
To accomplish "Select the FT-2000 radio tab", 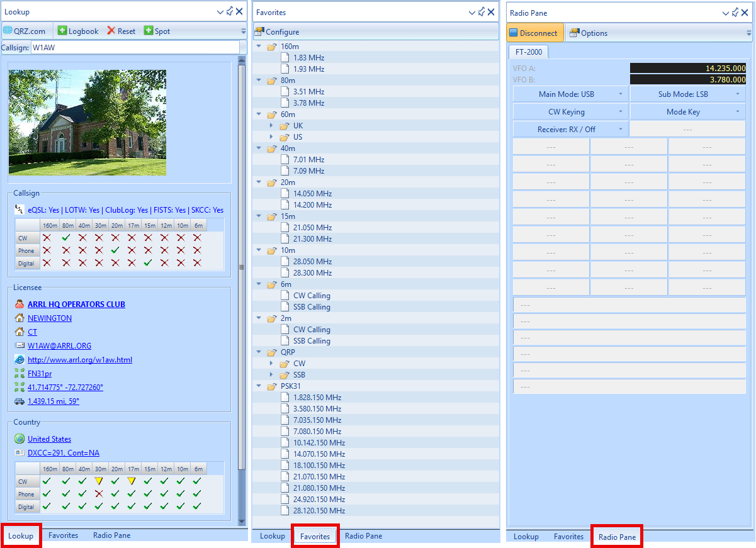I will (528, 52).
